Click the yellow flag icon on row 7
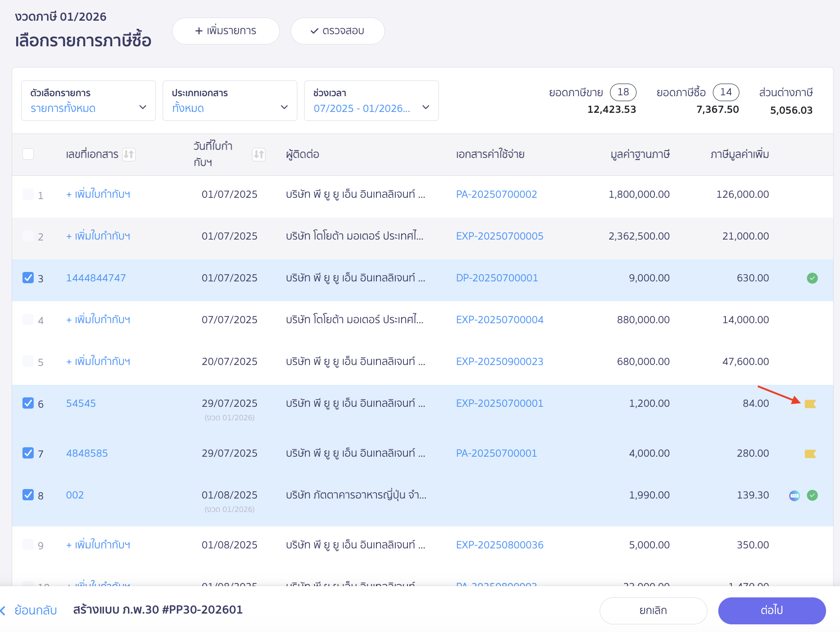The image size is (840, 632). click(810, 454)
